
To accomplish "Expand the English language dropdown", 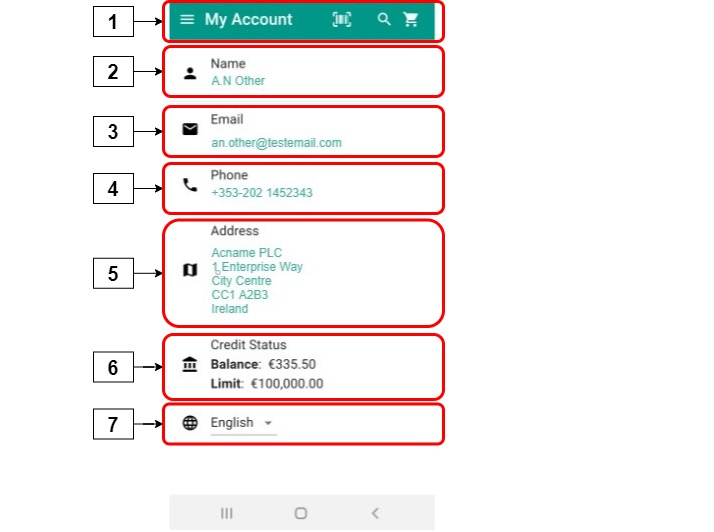I will tap(242, 423).
